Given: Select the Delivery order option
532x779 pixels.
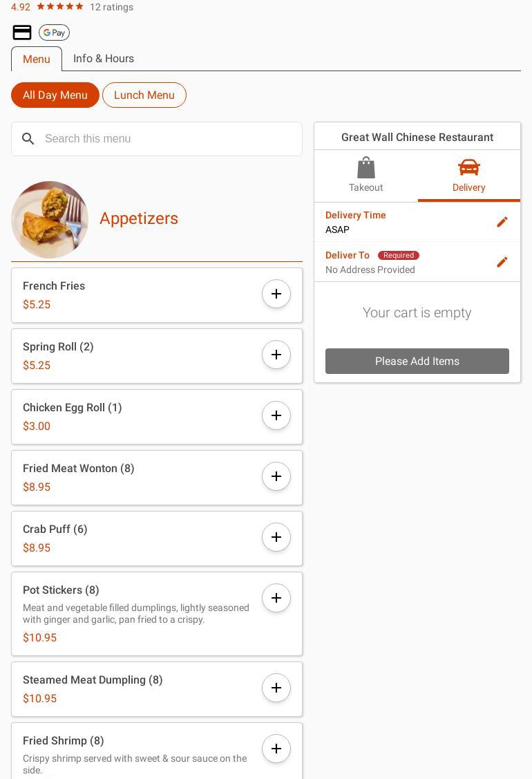Looking at the screenshot, I should point(468,175).
